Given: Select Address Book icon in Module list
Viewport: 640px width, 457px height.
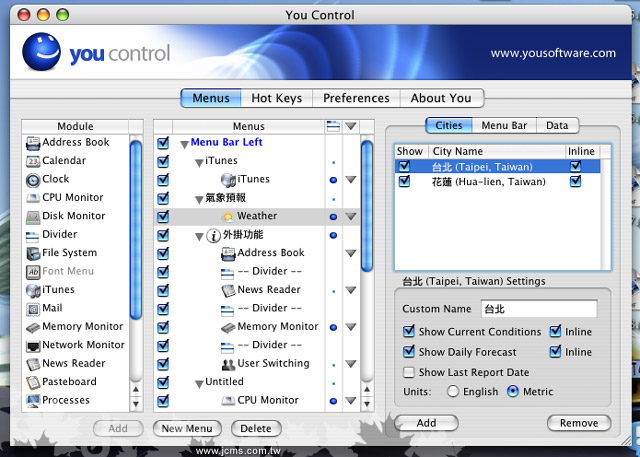Looking at the screenshot, I should pyautogui.click(x=33, y=142).
